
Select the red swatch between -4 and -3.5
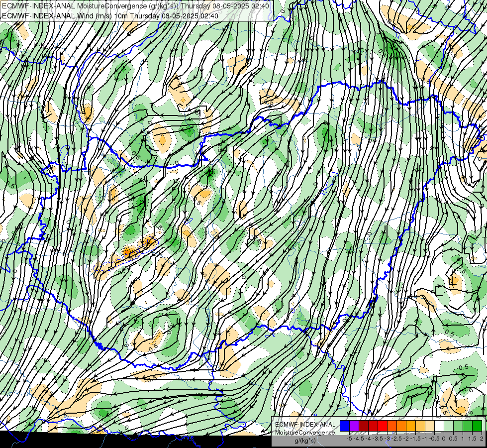tap(373, 426)
